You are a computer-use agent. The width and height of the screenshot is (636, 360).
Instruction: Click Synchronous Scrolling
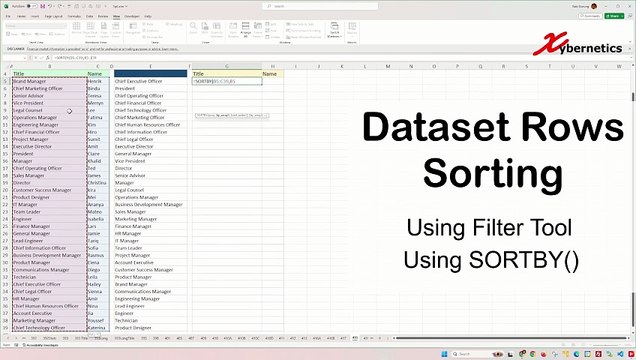pyautogui.click(x=303, y=30)
